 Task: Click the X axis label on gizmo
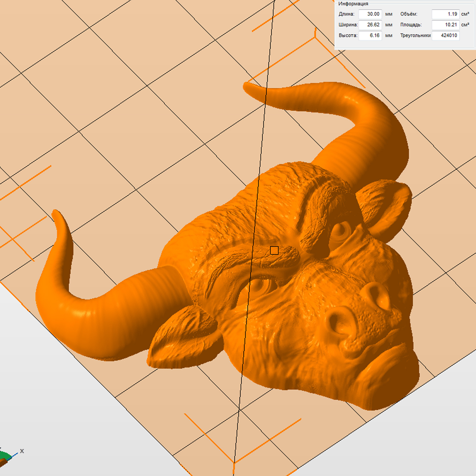(22, 451)
